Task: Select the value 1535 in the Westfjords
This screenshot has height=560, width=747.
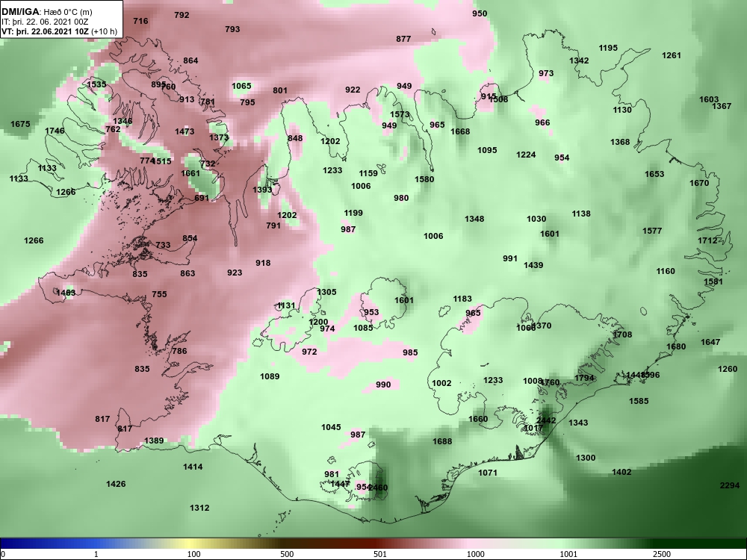Action: (x=96, y=85)
